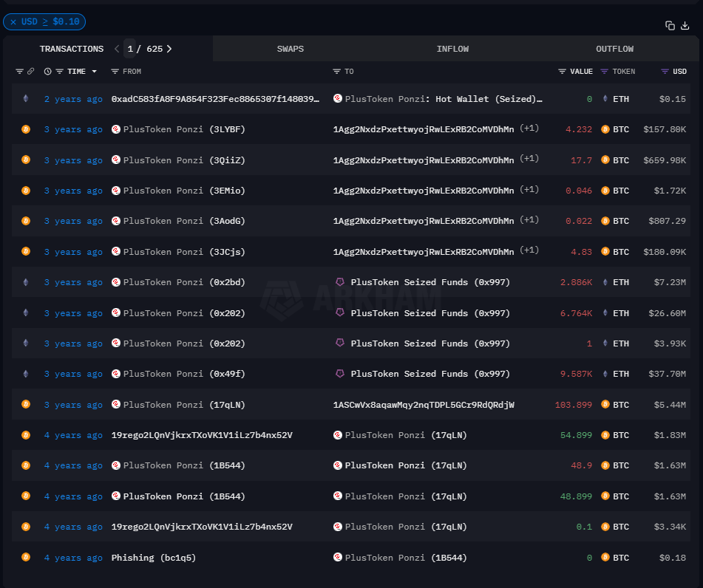Click the (+1) badge in the $157.80K row
703x588 pixels.
[x=529, y=129]
